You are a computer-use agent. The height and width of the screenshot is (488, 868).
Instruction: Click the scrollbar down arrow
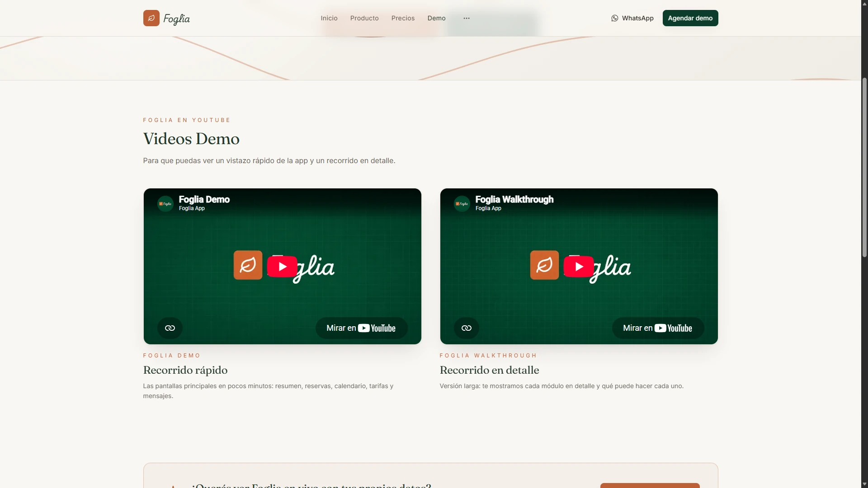point(864,484)
